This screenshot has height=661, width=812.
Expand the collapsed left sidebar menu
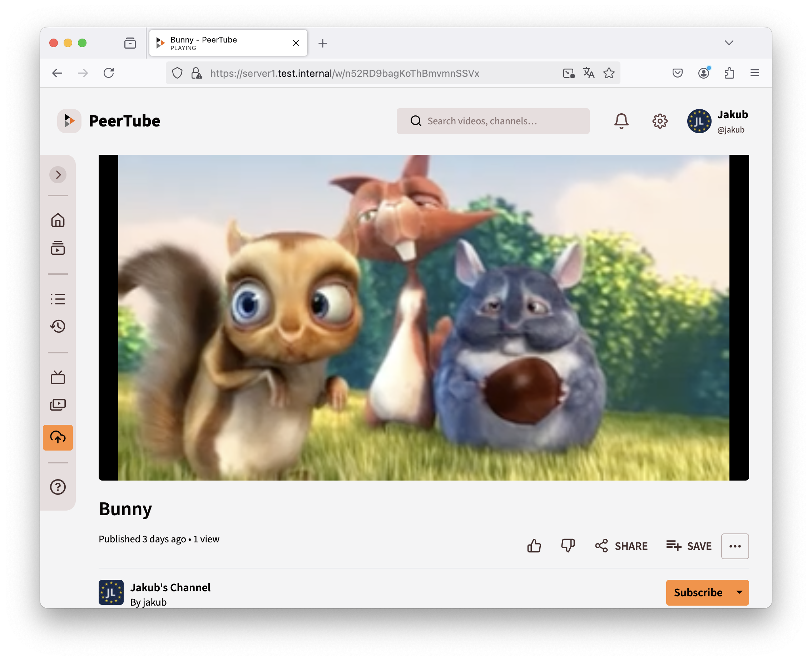pos(58,175)
